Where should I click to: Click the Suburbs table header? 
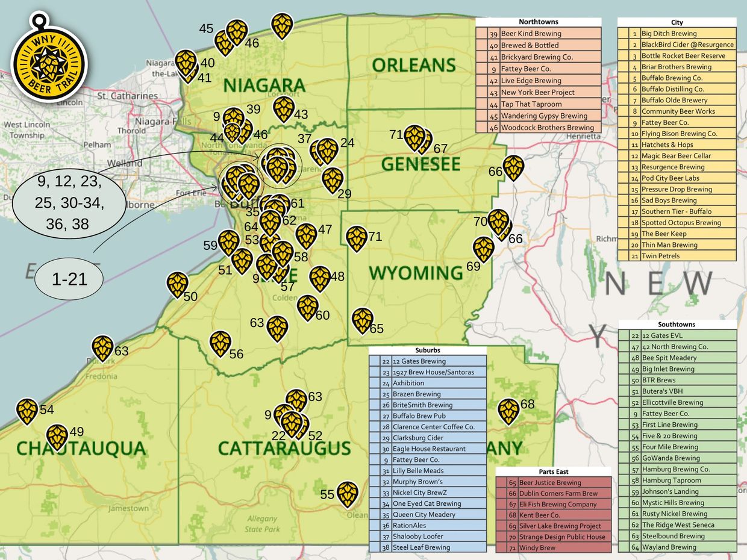coord(428,350)
